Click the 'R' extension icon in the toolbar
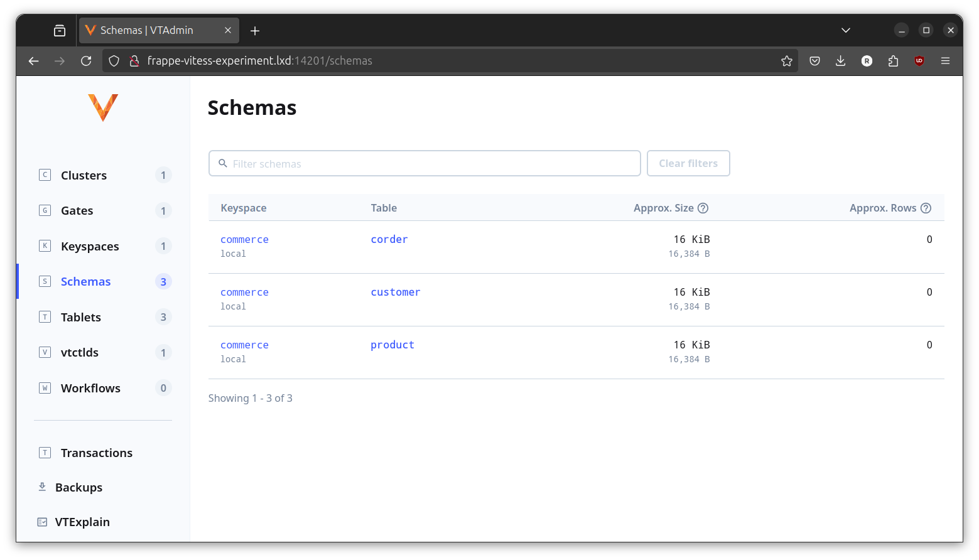The image size is (979, 560). coord(867,61)
